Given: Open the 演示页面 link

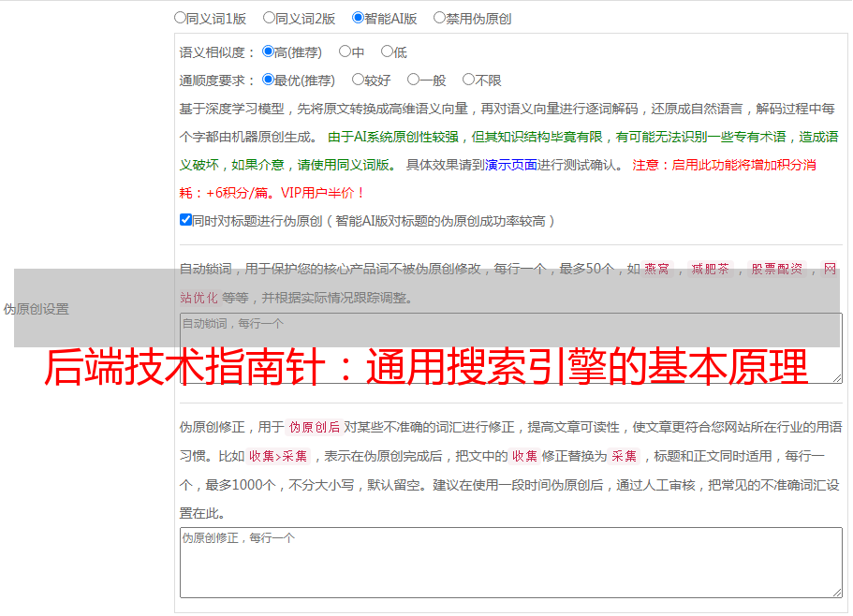Looking at the screenshot, I should pyautogui.click(x=511, y=165).
